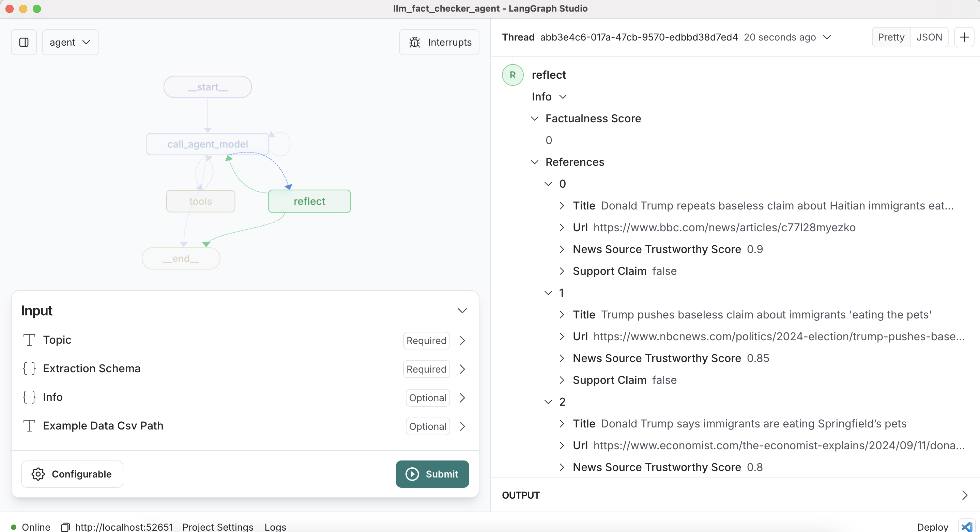Open the Logs tab
Screen dimensions: 980x532
pos(275,527)
